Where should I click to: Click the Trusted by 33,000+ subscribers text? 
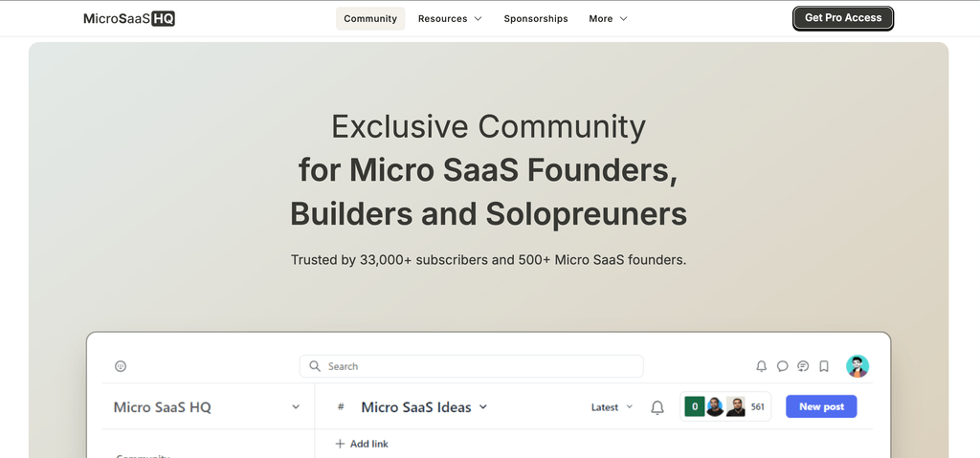489,260
